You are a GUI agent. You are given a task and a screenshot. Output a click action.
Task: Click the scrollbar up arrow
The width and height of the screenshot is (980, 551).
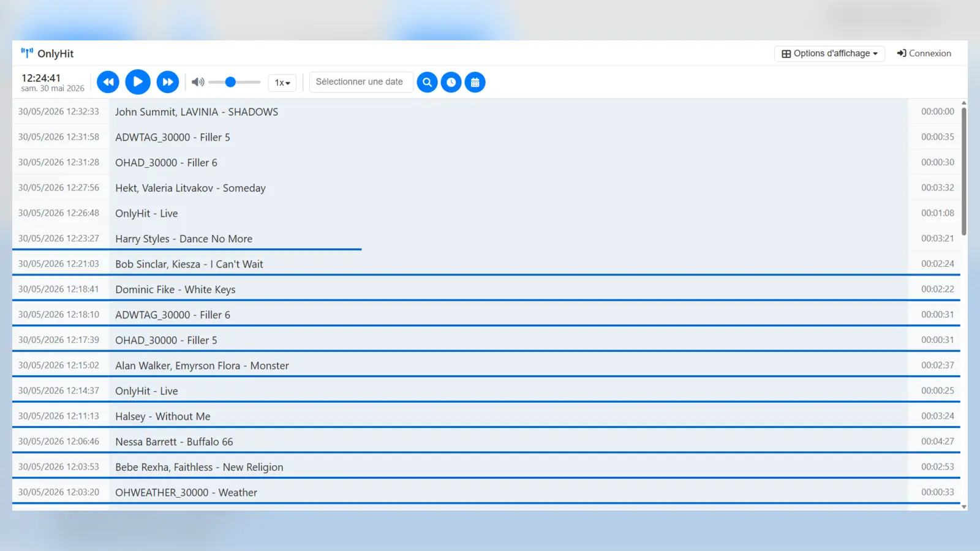[964, 103]
